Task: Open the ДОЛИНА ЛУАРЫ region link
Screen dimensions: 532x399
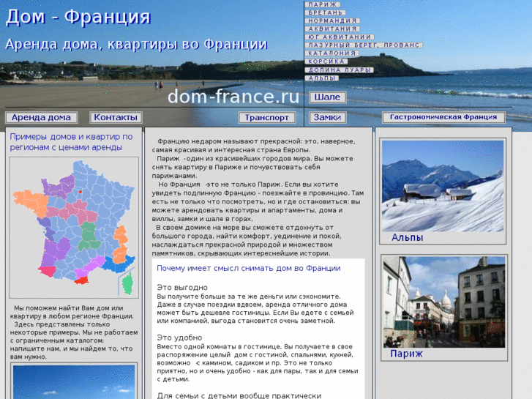Action: click(340, 70)
